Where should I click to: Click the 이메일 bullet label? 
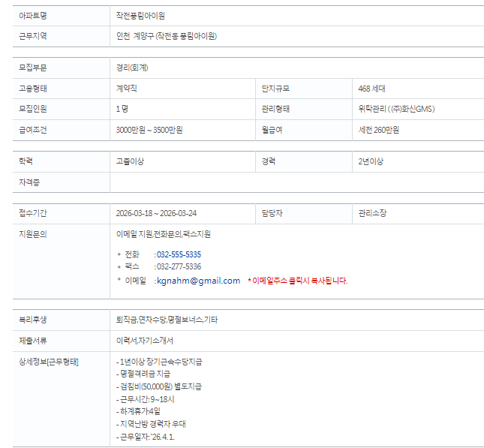point(136,281)
